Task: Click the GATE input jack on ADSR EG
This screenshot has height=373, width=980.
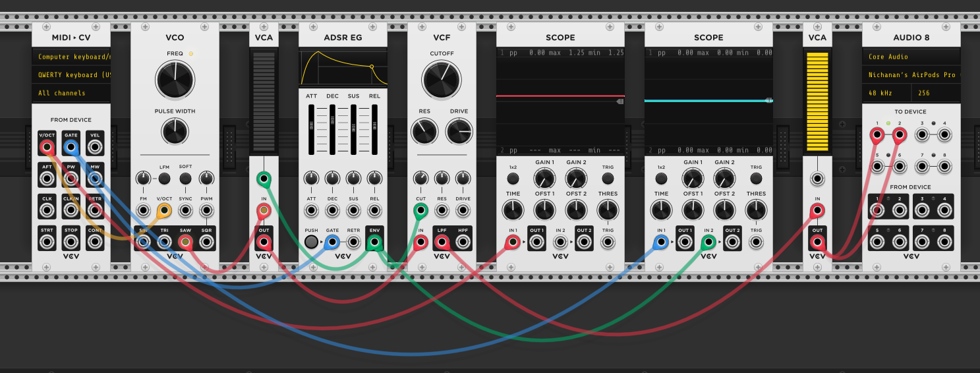Action: (332, 243)
